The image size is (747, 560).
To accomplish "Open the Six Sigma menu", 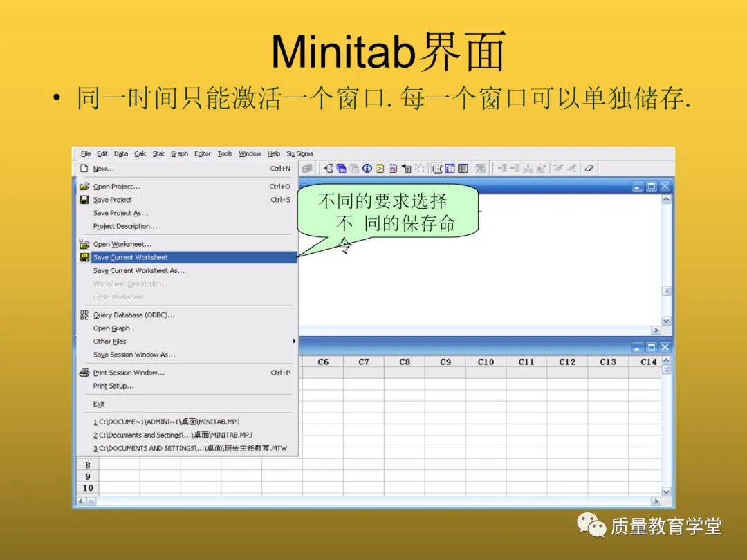I will [299, 153].
